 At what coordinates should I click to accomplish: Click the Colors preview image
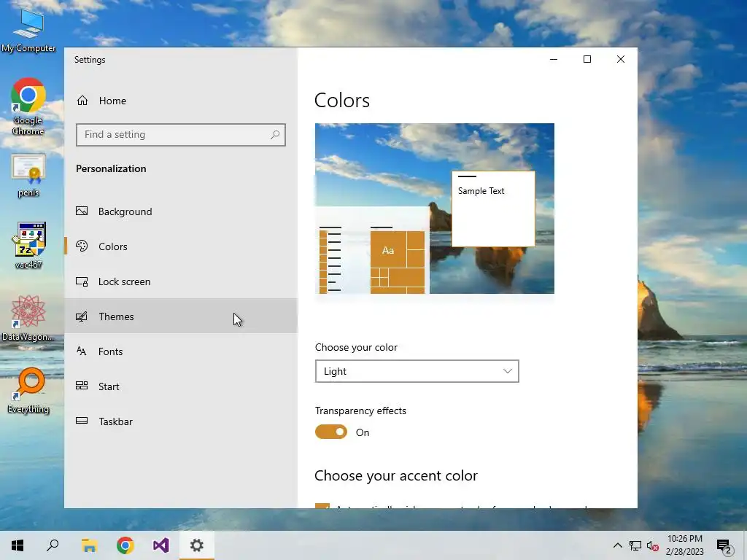(x=435, y=209)
